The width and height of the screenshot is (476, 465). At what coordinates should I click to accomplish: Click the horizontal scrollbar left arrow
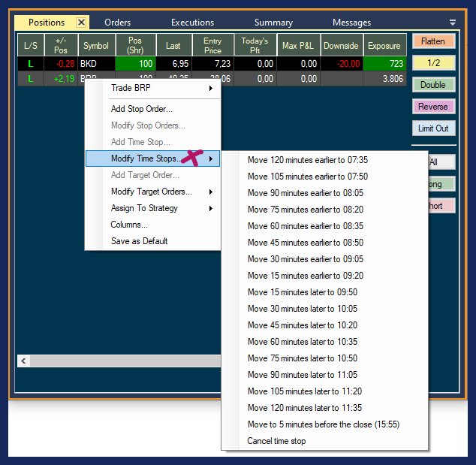23,361
